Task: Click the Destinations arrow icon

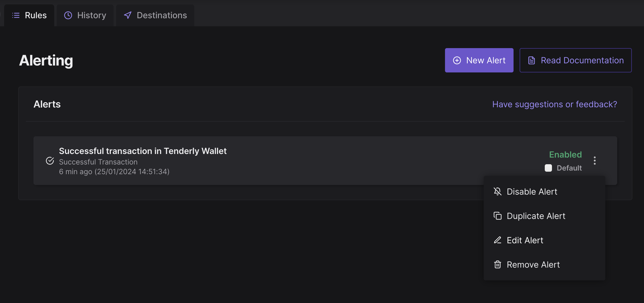Action: click(x=128, y=15)
